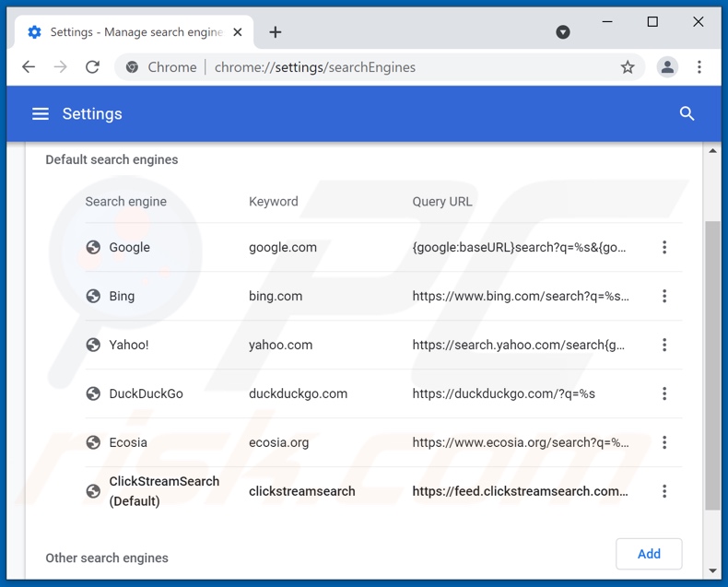The height and width of the screenshot is (587, 728).
Task: Click ClickStreamSearch (Default) name
Action: (164, 491)
